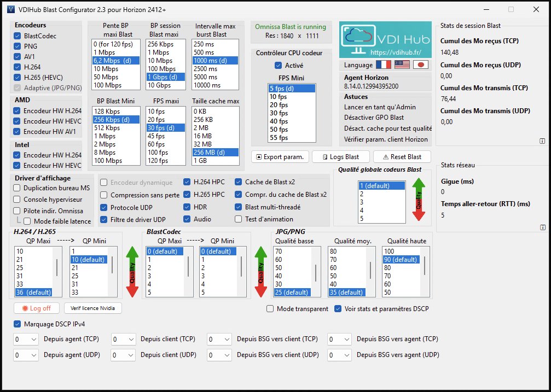Enable Compression sans perte checkbox
Screen dimensions: 551x392
click(x=103, y=195)
